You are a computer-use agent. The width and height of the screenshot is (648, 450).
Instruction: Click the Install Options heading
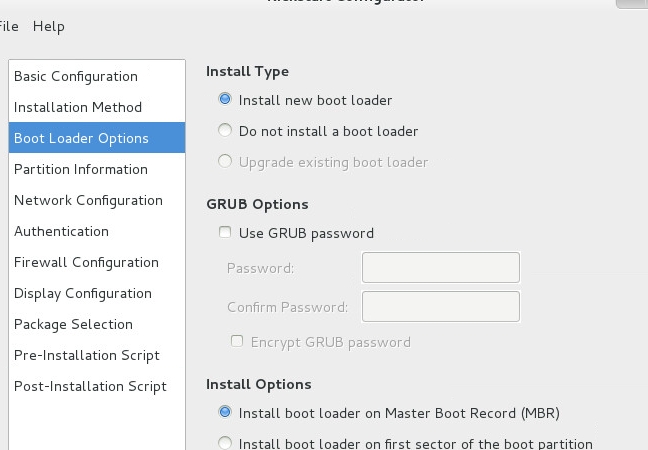click(x=258, y=384)
